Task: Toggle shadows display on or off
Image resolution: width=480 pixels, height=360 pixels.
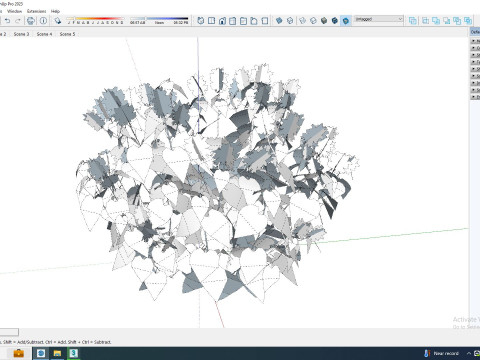Action: pyautogui.click(x=58, y=21)
